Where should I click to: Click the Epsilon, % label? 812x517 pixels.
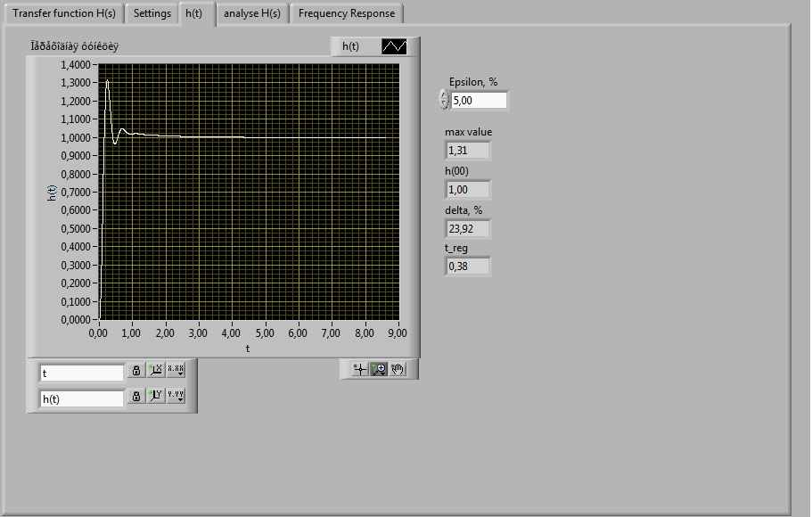click(473, 82)
